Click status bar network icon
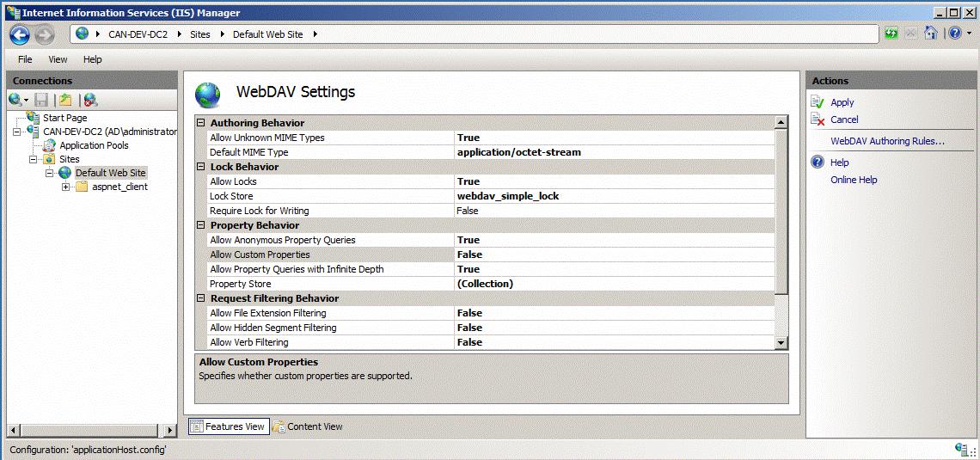The width and height of the screenshot is (980, 460). click(962, 449)
